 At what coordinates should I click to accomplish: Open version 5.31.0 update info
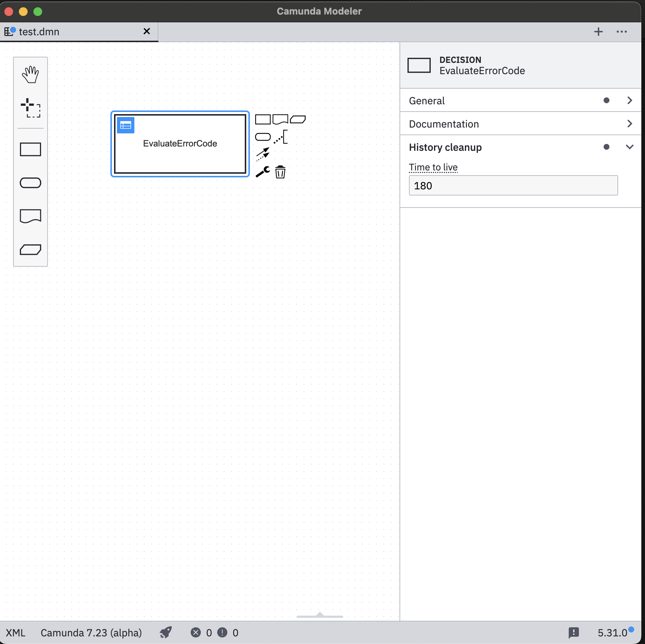[x=616, y=633]
